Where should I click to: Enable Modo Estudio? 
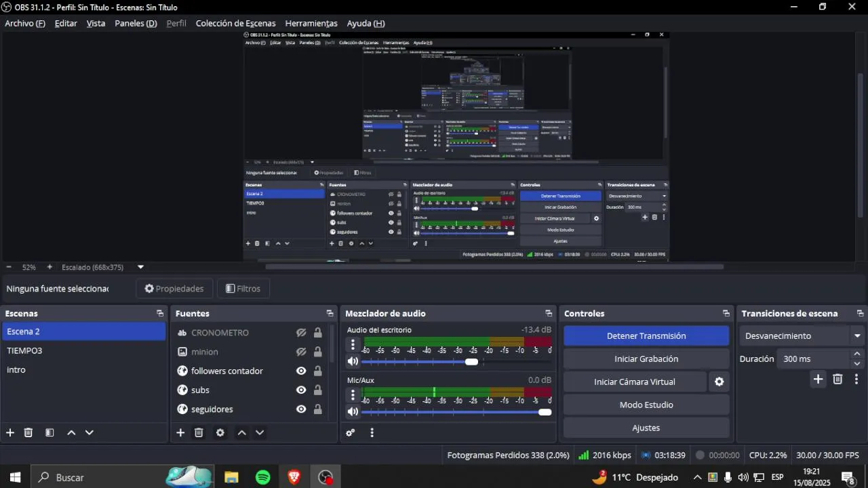[646, 405]
